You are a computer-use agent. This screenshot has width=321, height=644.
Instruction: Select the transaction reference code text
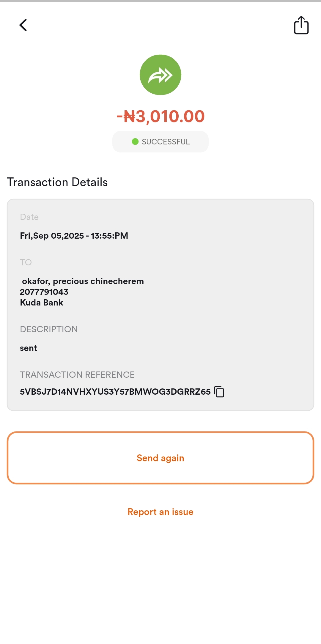pyautogui.click(x=115, y=392)
